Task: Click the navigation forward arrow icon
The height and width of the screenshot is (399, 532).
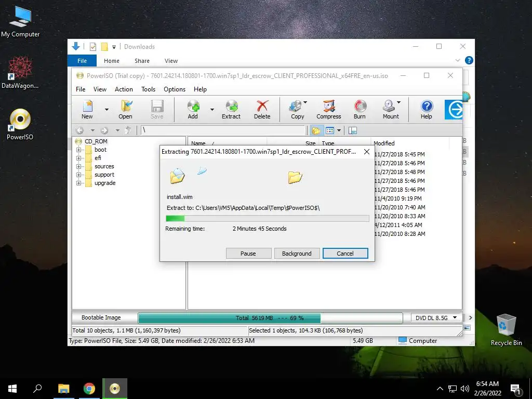Action: 104,130
